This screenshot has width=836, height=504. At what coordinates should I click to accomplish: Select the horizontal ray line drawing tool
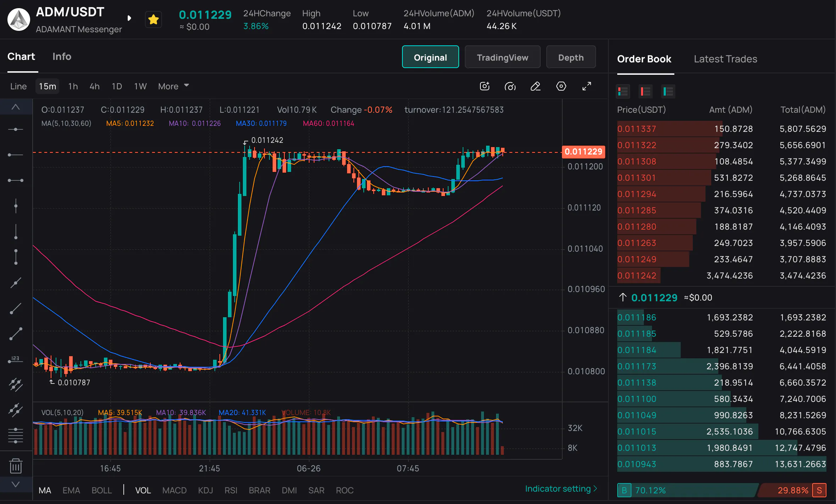coord(16,155)
